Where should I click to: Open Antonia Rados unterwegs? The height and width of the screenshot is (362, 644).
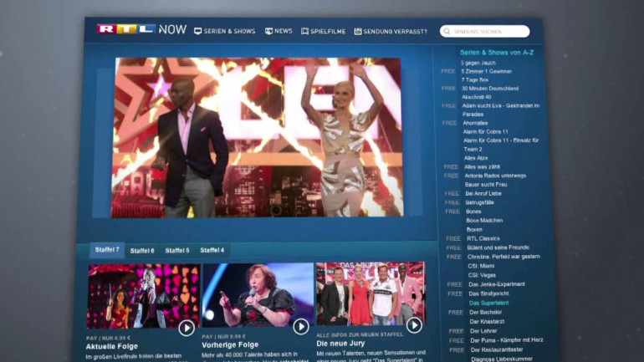tap(495, 176)
